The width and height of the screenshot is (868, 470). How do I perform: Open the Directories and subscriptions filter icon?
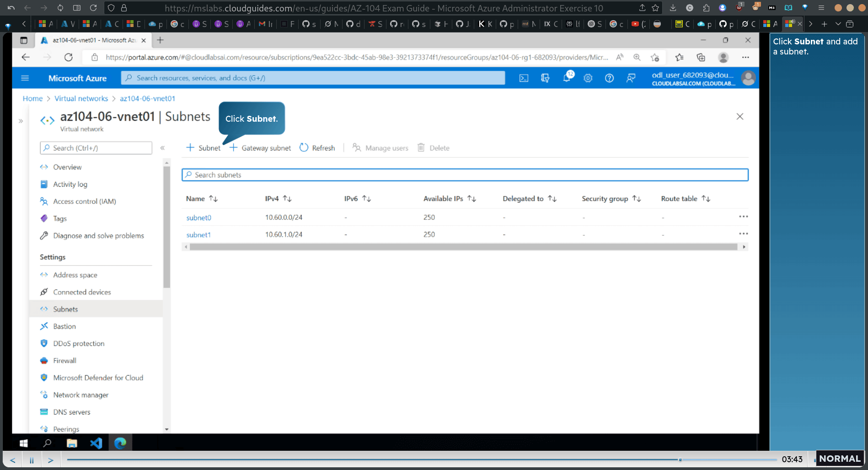(x=545, y=78)
